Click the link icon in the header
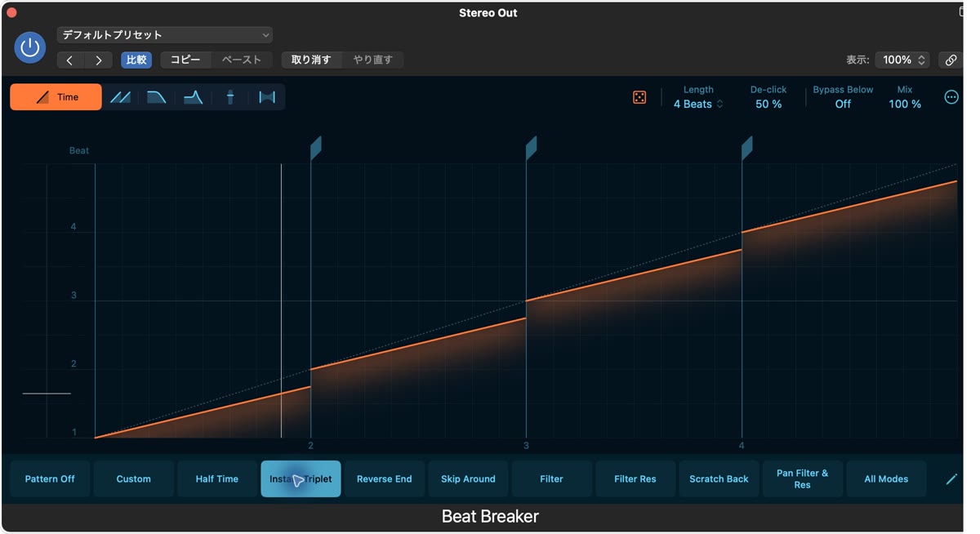980x534 pixels. [951, 60]
